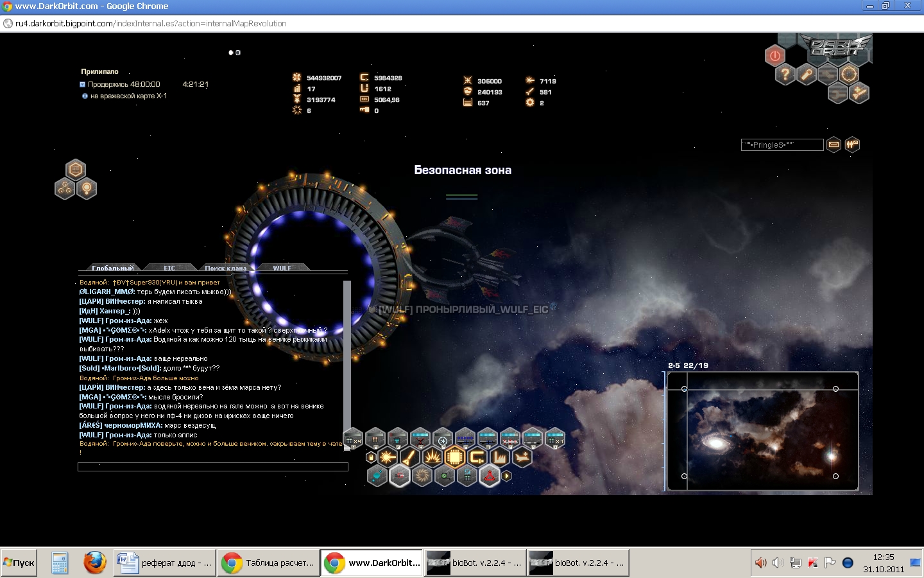924x578 pixels.
Task: Open the C-shaped buy category icon
Action: [x=477, y=457]
